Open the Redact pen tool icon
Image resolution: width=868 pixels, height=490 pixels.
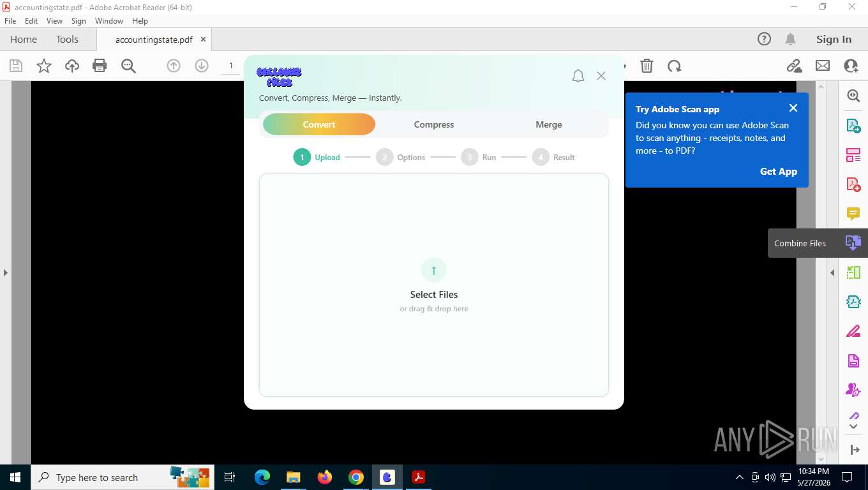[853, 331]
